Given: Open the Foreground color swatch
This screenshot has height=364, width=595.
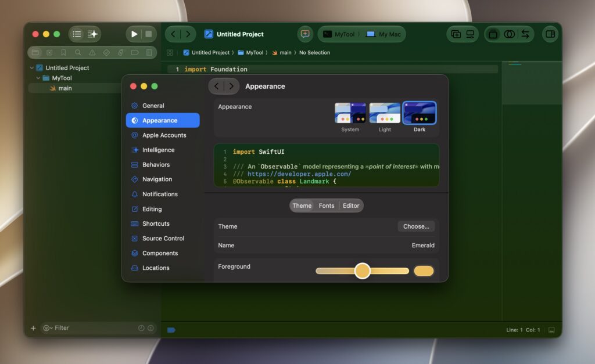Looking at the screenshot, I should point(424,271).
